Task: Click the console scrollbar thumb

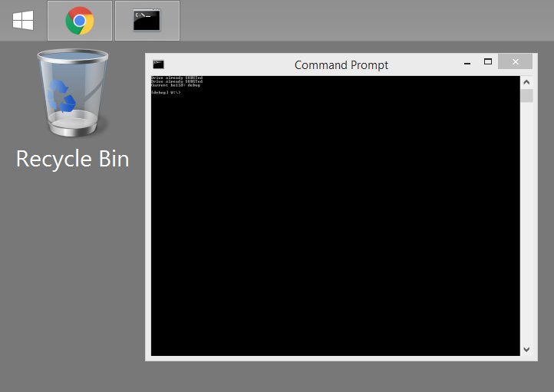Action: point(526,96)
